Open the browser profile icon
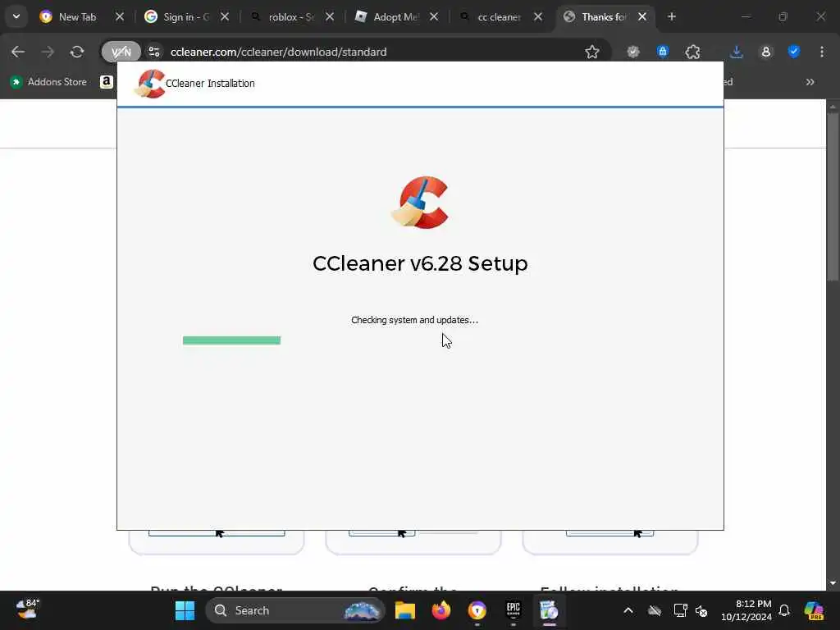The image size is (840, 630). point(766,52)
